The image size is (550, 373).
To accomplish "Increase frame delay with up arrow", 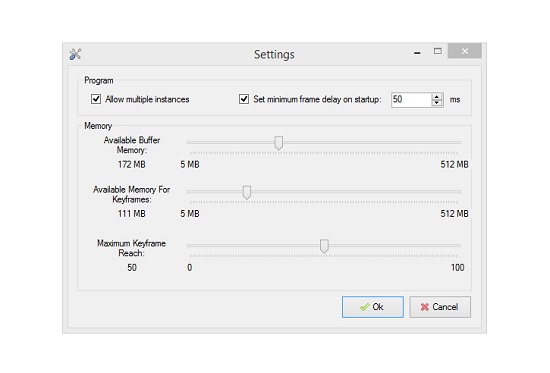I will point(436,96).
